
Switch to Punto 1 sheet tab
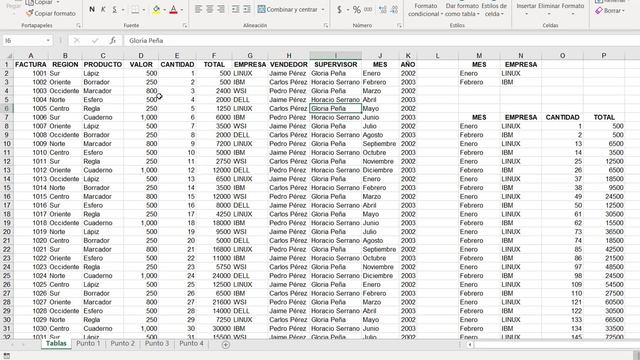[x=88, y=343]
